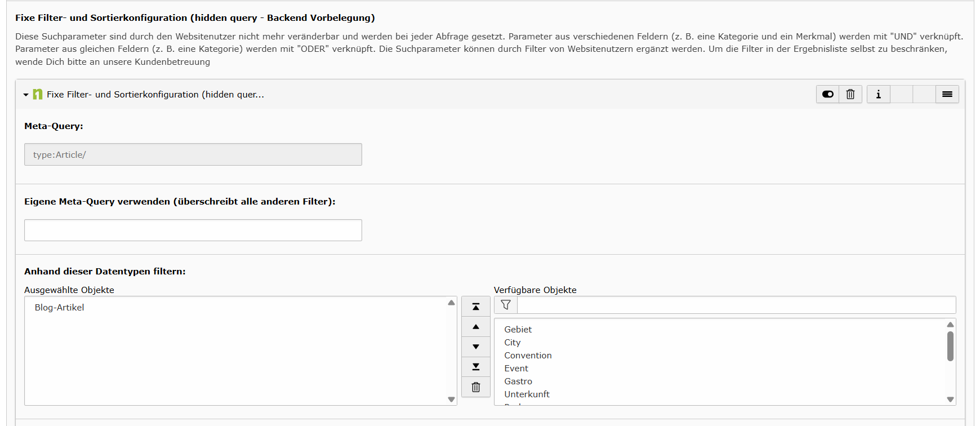Move selected object down one position
This screenshot has height=426, width=980.
[x=475, y=347]
